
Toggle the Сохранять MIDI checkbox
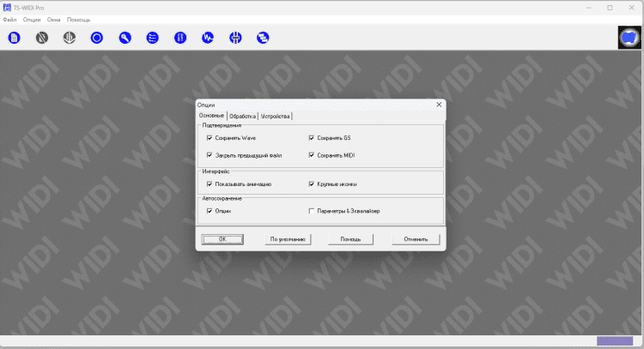[x=312, y=155]
